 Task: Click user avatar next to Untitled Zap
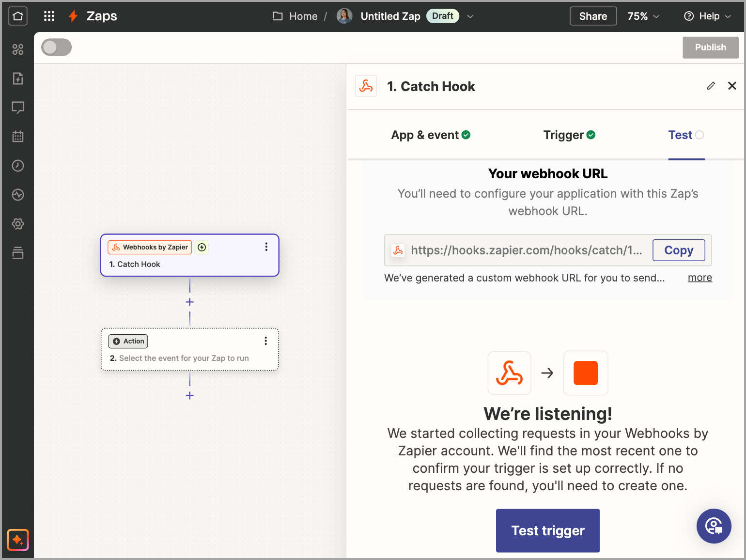344,16
